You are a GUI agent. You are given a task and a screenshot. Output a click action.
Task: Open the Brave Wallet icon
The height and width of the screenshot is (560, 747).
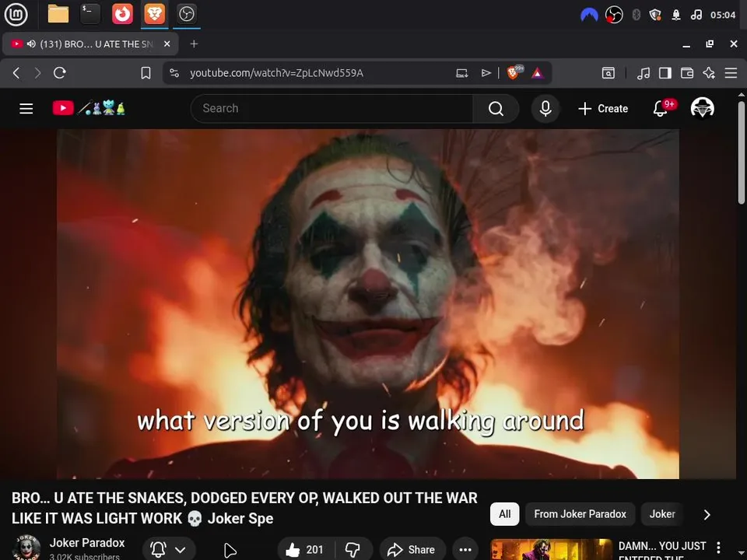coord(687,73)
